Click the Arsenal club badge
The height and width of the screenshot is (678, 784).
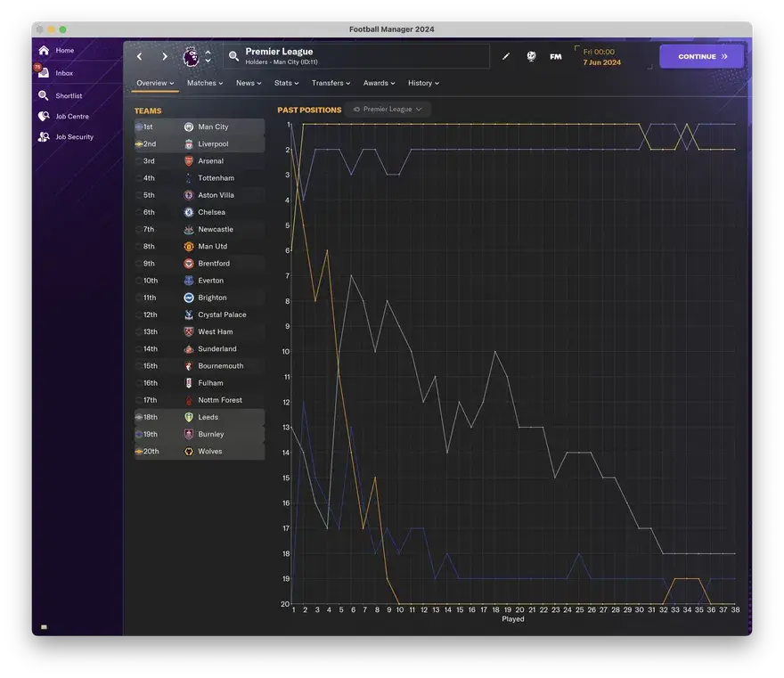coord(189,161)
